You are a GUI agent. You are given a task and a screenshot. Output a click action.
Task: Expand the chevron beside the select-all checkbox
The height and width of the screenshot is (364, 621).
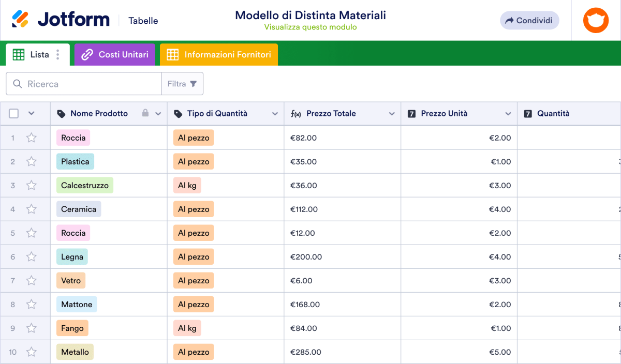click(x=31, y=113)
